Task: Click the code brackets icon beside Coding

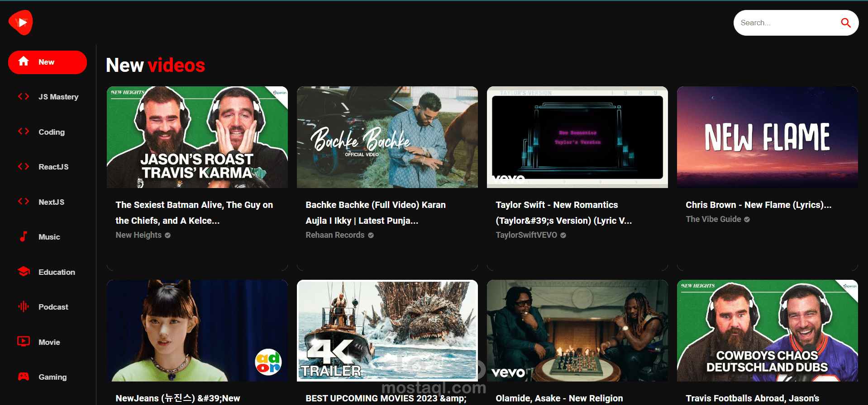Action: click(24, 132)
